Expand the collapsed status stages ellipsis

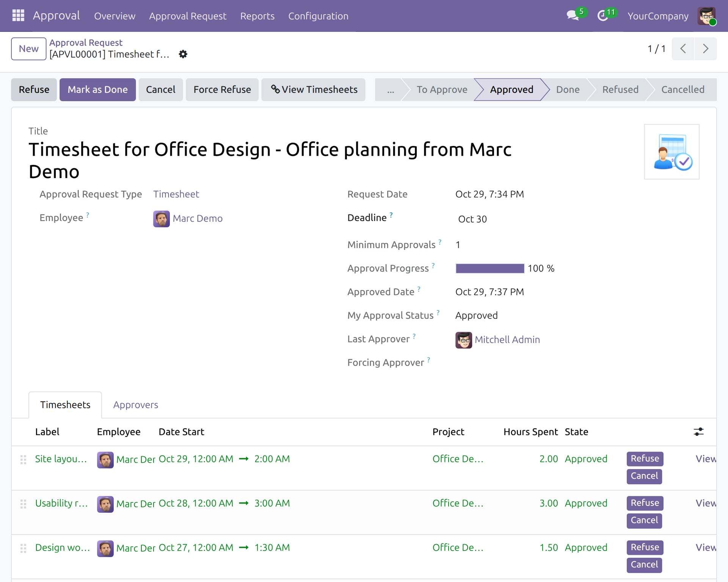coord(391,90)
